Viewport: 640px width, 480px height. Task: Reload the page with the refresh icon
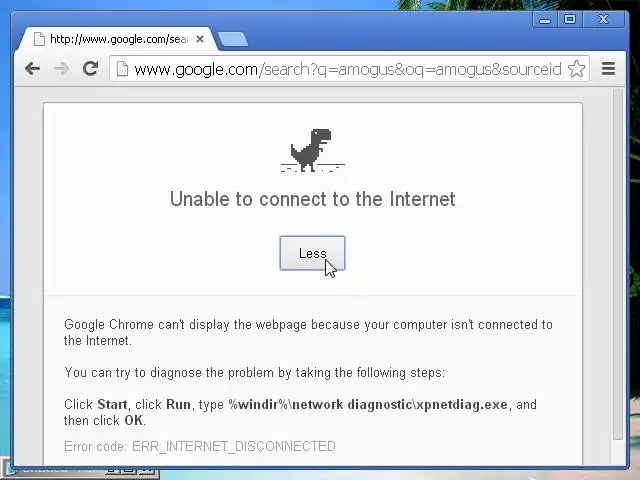tap(90, 68)
